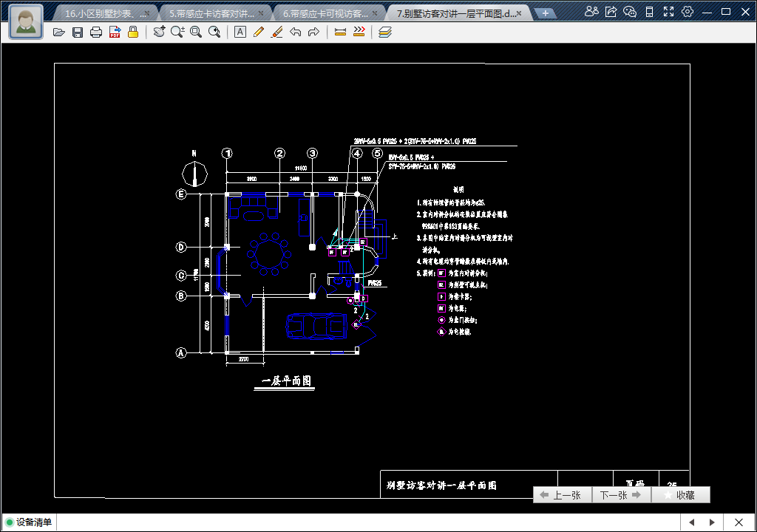Save the drawing with the floppy disk icon
Image resolution: width=757 pixels, height=532 pixels.
click(x=78, y=32)
